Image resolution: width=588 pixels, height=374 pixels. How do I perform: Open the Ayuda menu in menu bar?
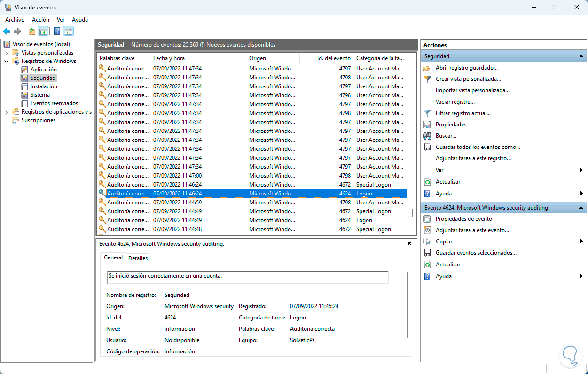click(80, 20)
